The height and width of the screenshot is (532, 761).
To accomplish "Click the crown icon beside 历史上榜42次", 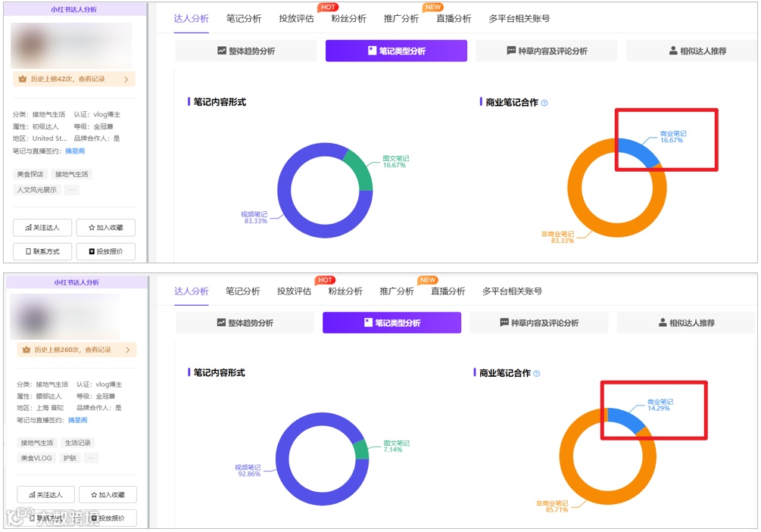I will [x=22, y=79].
